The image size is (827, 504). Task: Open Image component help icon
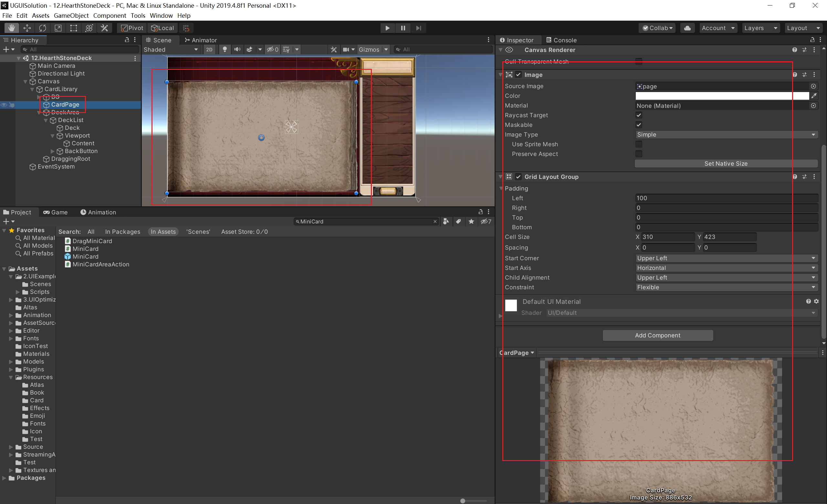(794, 75)
